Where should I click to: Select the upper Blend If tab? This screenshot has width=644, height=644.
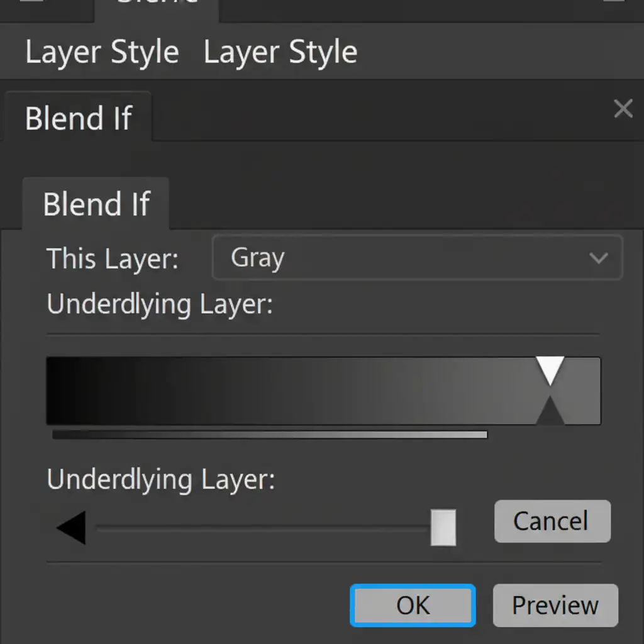click(79, 118)
